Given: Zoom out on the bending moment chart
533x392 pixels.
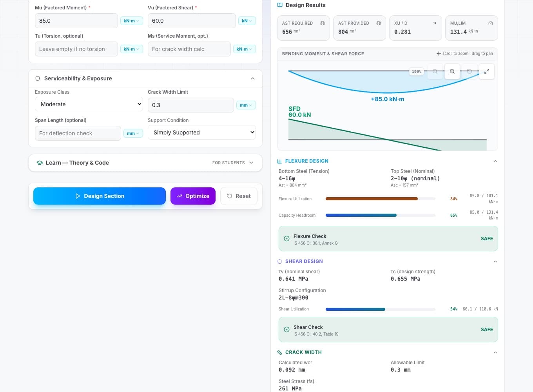Looking at the screenshot, I should pyautogui.click(x=435, y=71).
